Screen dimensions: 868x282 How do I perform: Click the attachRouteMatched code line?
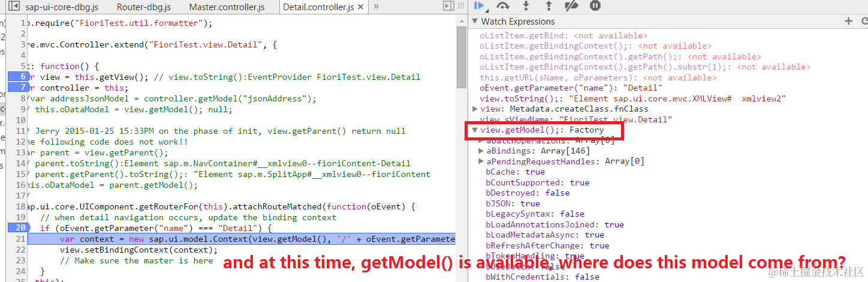click(x=222, y=206)
